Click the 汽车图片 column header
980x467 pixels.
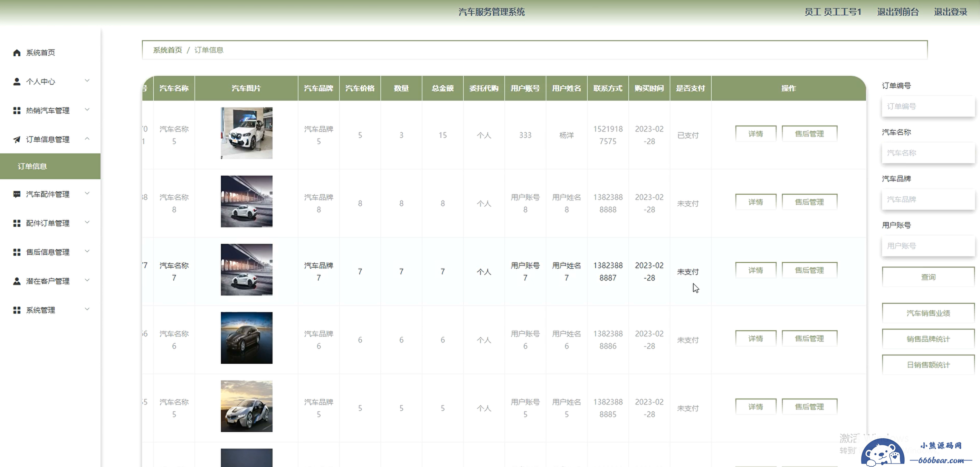pos(246,88)
